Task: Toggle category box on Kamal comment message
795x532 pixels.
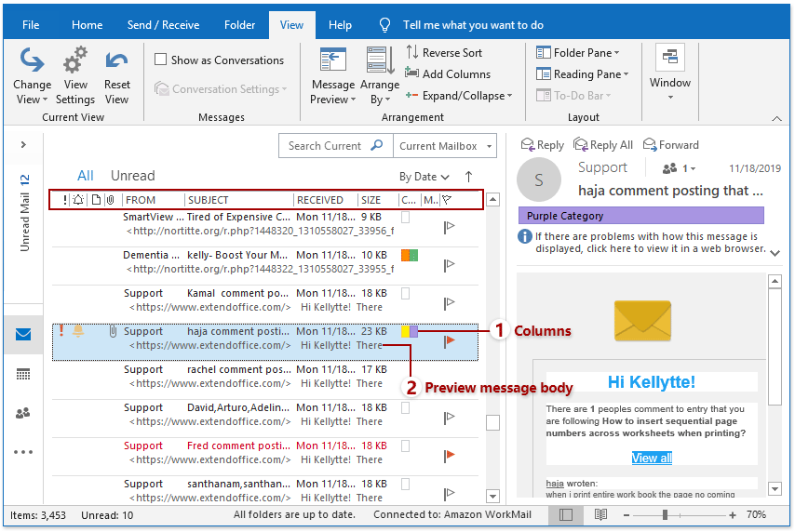Action: pos(405,293)
